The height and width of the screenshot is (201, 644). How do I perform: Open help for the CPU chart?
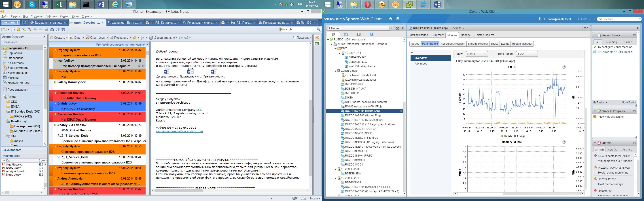pos(564,67)
